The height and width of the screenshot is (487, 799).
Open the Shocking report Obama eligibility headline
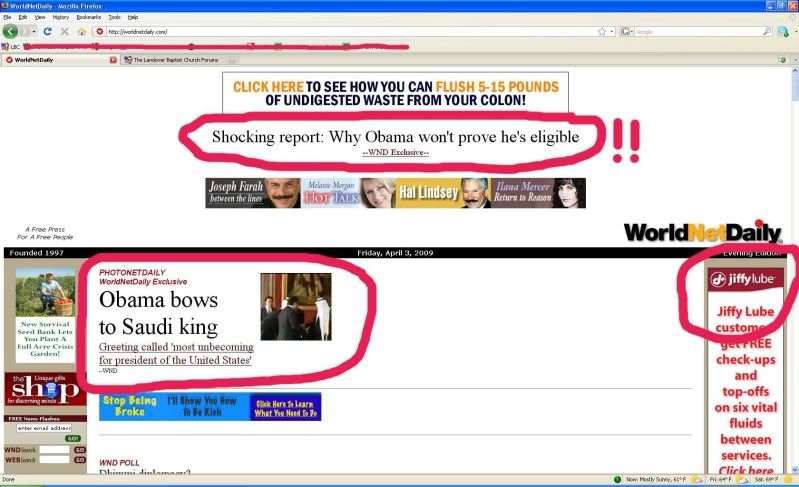tap(395, 137)
